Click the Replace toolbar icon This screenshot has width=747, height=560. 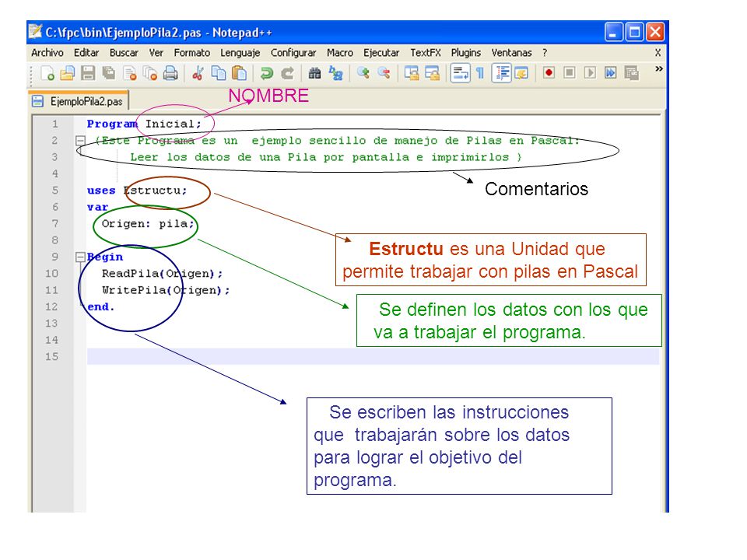point(336,73)
